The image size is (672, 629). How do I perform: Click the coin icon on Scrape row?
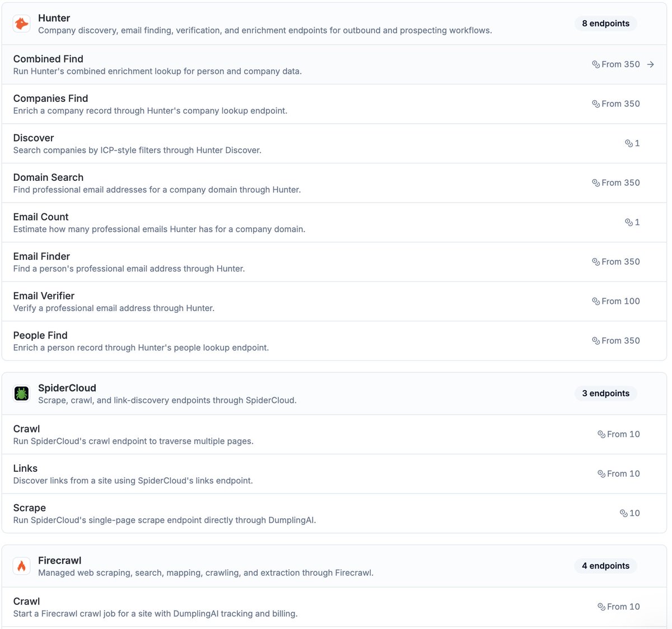pyautogui.click(x=624, y=513)
